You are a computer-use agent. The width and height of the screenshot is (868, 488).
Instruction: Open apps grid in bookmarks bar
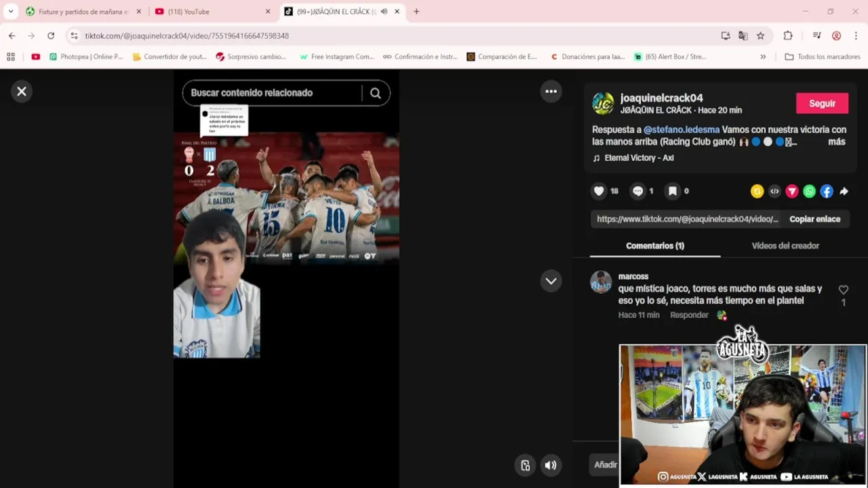tap(10, 57)
